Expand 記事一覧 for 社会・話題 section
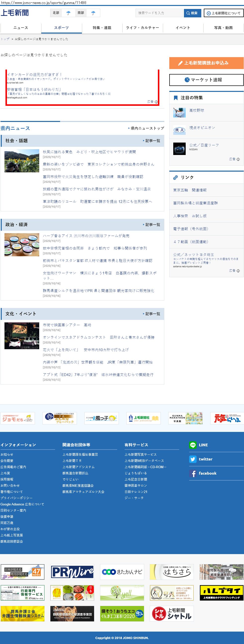This screenshot has height=644, width=244. tap(152, 141)
